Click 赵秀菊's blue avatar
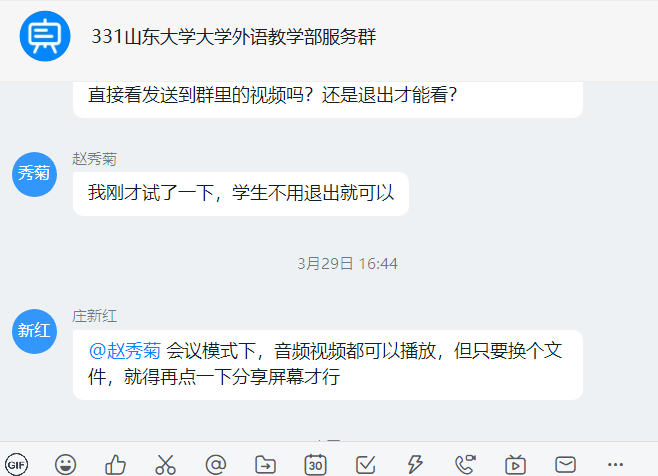This screenshot has height=476, width=658. (34, 174)
